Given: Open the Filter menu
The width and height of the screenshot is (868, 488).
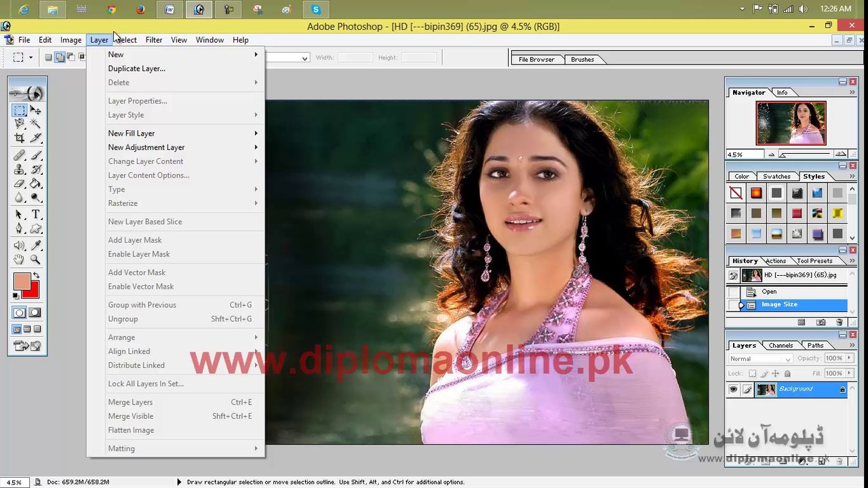Looking at the screenshot, I should tap(154, 40).
